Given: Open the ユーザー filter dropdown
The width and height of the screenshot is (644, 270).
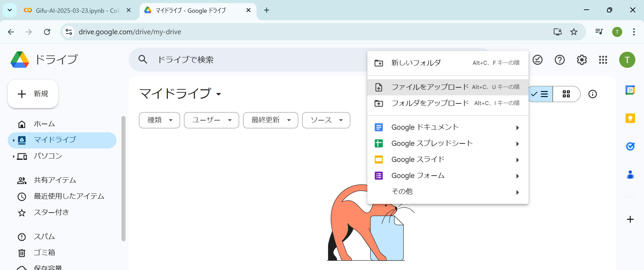Looking at the screenshot, I should tap(212, 120).
